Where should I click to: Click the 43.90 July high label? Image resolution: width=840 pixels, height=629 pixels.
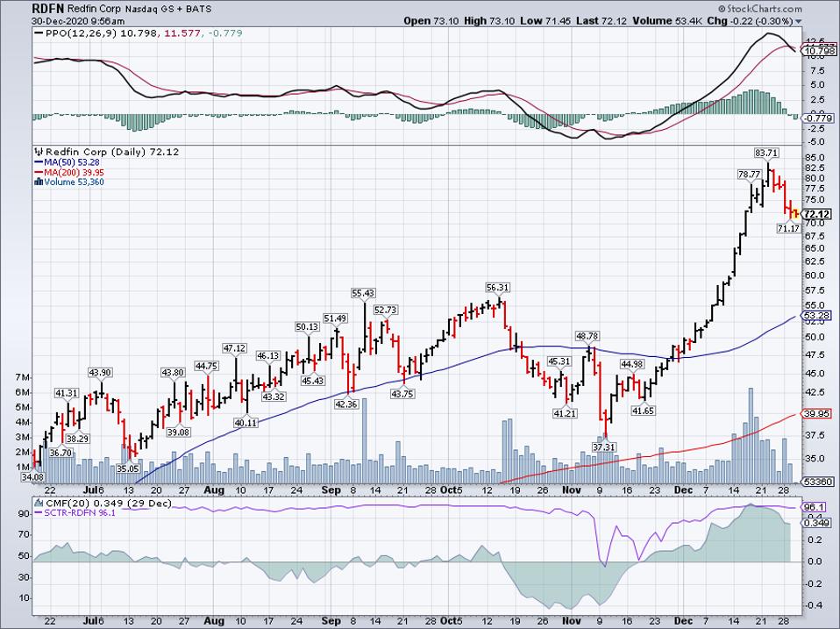tap(100, 373)
